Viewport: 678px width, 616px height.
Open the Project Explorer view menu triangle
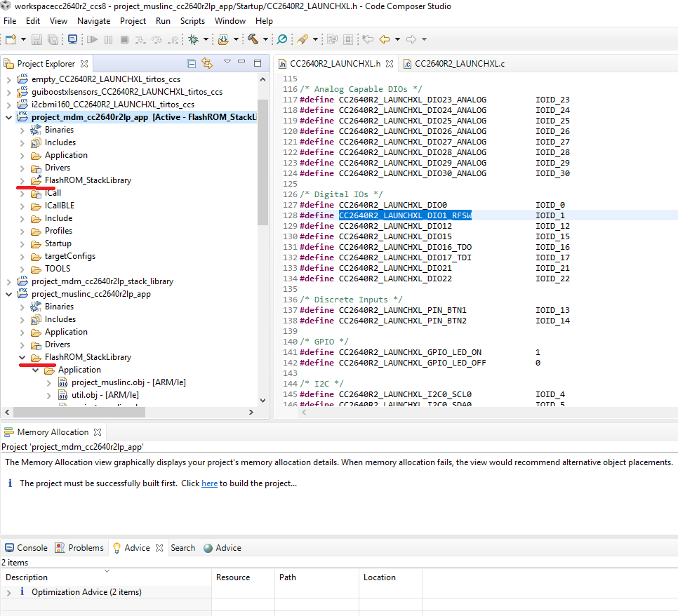227,63
